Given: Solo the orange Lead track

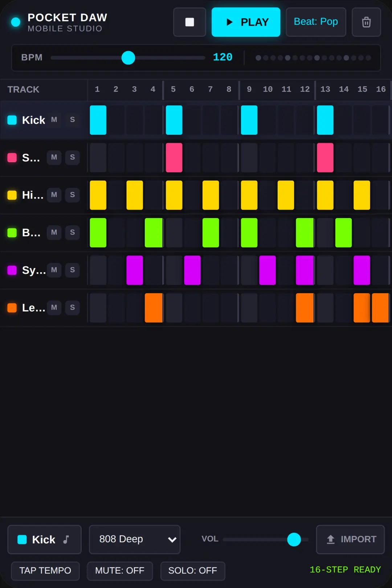Looking at the screenshot, I should (73, 308).
